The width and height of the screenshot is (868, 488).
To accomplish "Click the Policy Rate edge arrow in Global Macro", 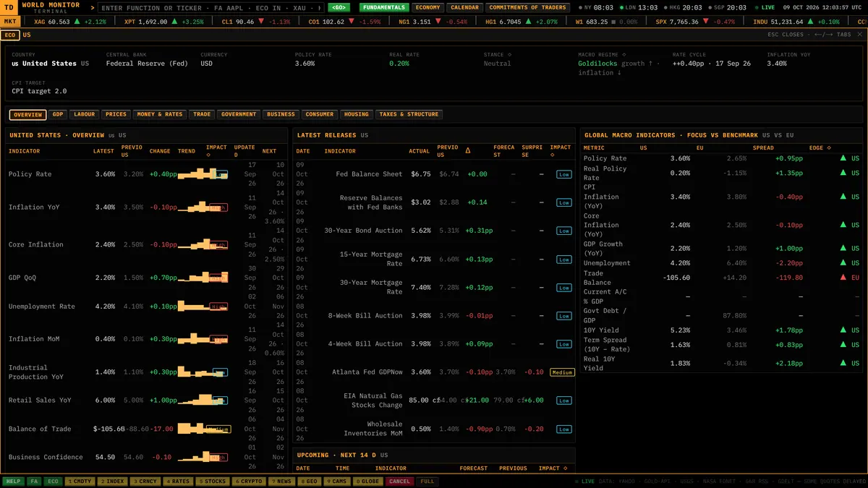I will [x=843, y=158].
